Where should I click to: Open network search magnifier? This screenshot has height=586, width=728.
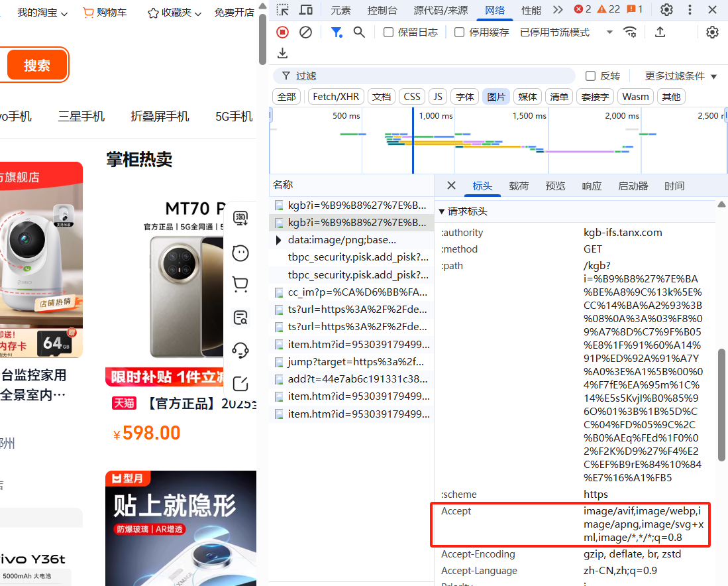tap(359, 32)
